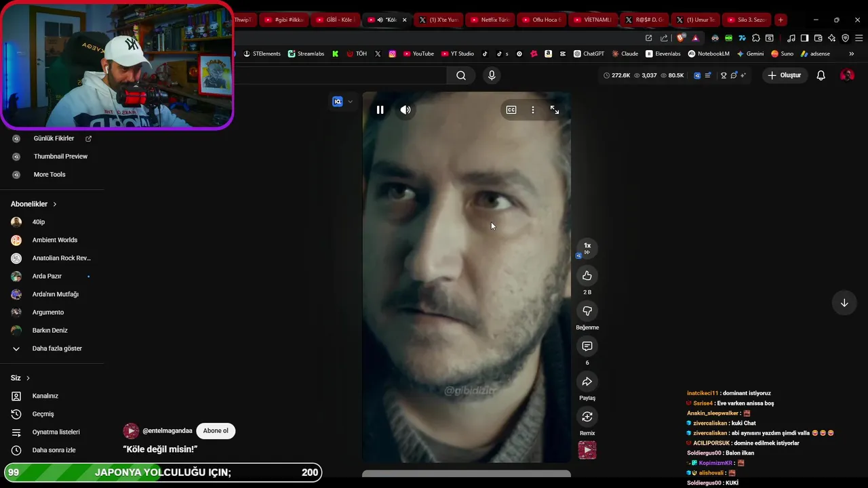Search by voice with the microphone

click(492, 75)
